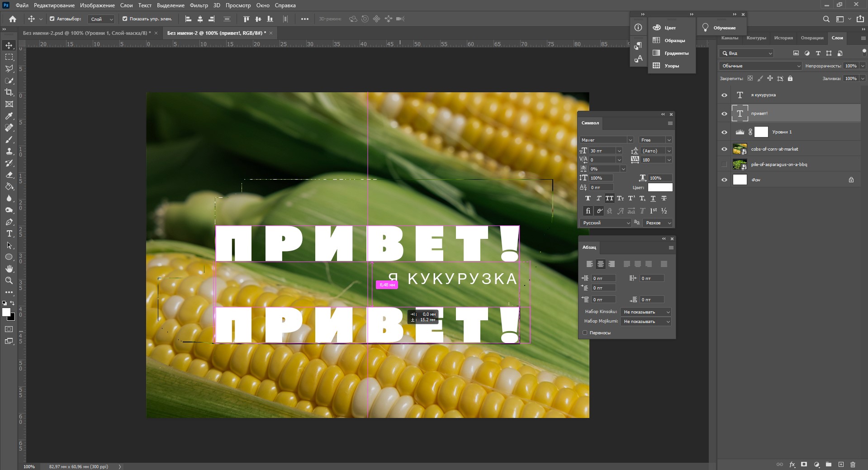Image resolution: width=868 pixels, height=470 pixels.
Task: Apply all caps text style
Action: coord(609,199)
